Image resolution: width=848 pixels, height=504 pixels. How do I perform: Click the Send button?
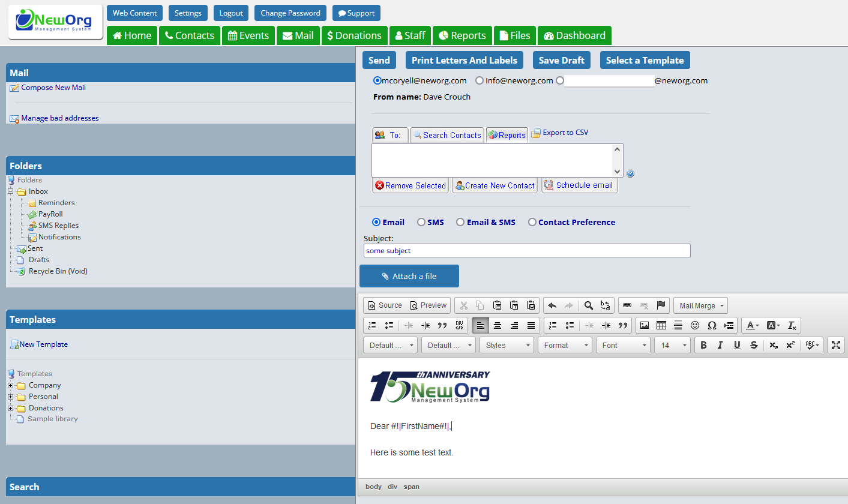click(x=379, y=60)
